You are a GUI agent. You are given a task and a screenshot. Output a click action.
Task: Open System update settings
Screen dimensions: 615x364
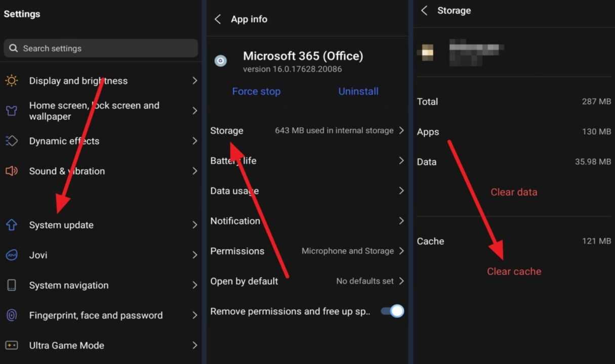pos(101,225)
